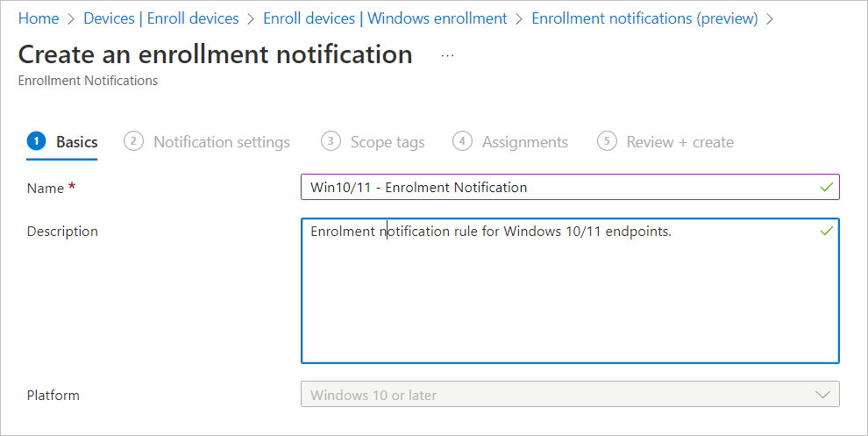Click the ellipsis more options icon

(x=448, y=54)
